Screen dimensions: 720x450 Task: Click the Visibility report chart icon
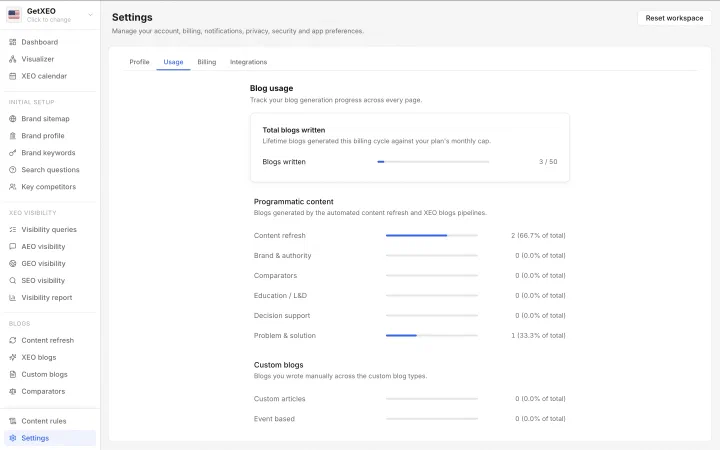[12, 297]
